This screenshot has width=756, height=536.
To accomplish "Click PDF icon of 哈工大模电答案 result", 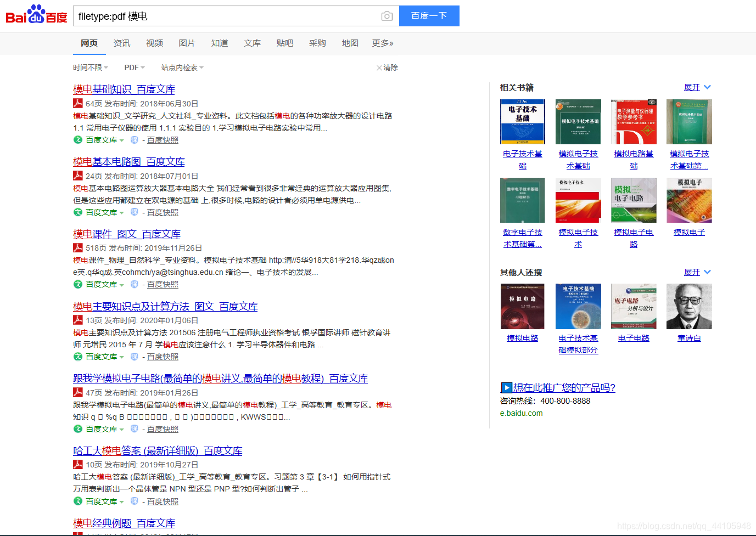I will [x=78, y=464].
